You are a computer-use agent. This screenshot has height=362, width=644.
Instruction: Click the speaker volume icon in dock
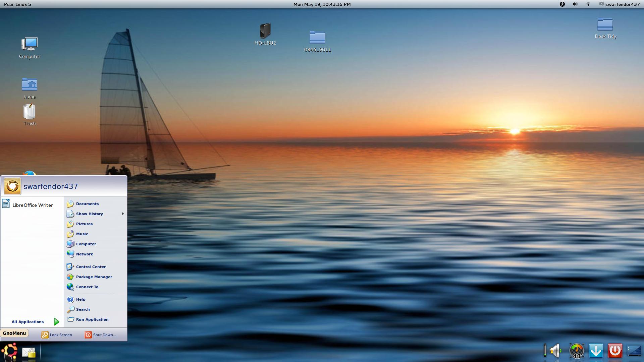[x=555, y=351]
